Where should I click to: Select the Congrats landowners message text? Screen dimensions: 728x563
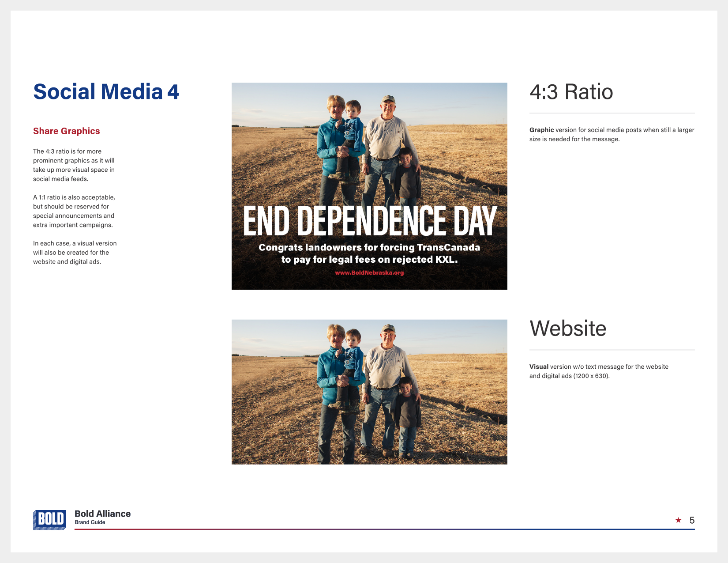click(x=369, y=253)
